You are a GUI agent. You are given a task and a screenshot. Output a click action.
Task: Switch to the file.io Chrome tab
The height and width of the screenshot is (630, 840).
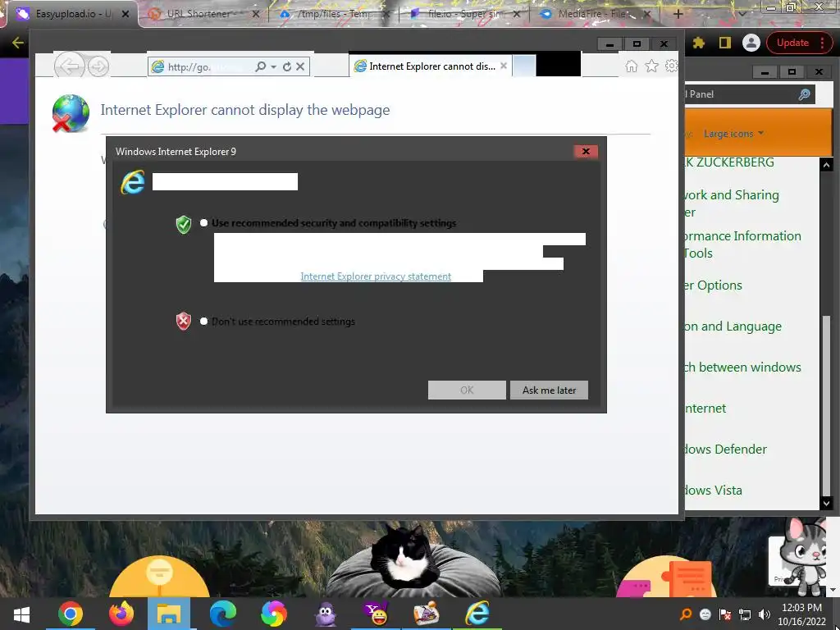tap(464, 14)
